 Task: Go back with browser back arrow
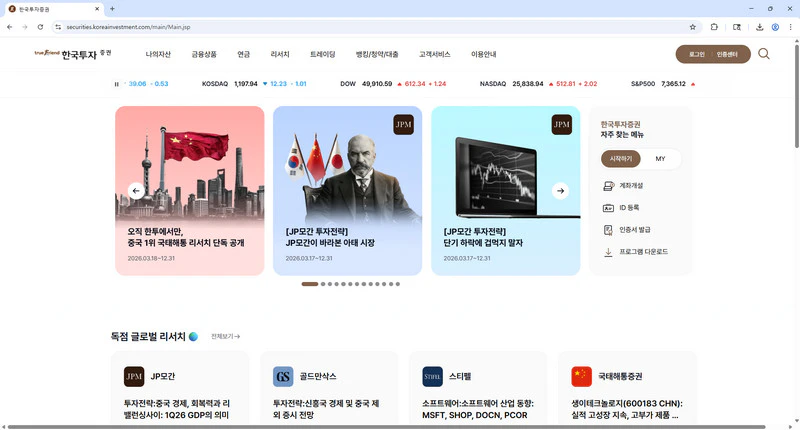[x=10, y=27]
